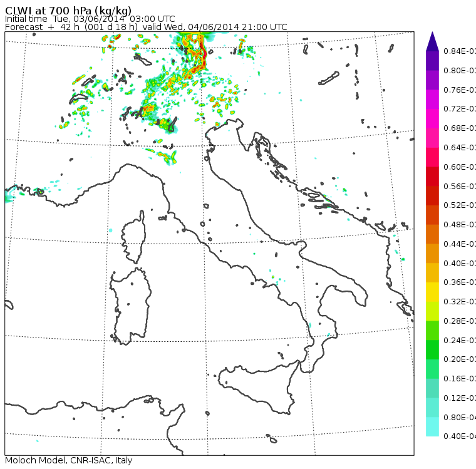Viewport: 476px width, 469px height.
Task: Click the color bar label "0.64E-03"
Action: [460, 148]
